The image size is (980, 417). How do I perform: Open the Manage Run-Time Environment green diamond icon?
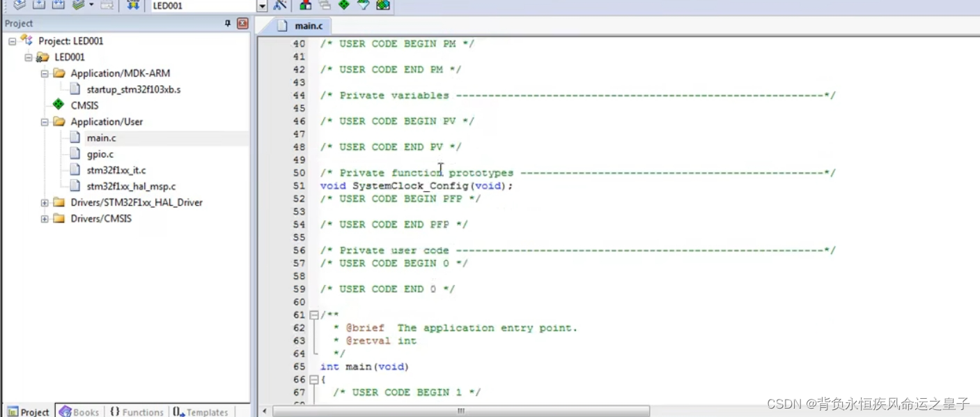click(x=343, y=6)
